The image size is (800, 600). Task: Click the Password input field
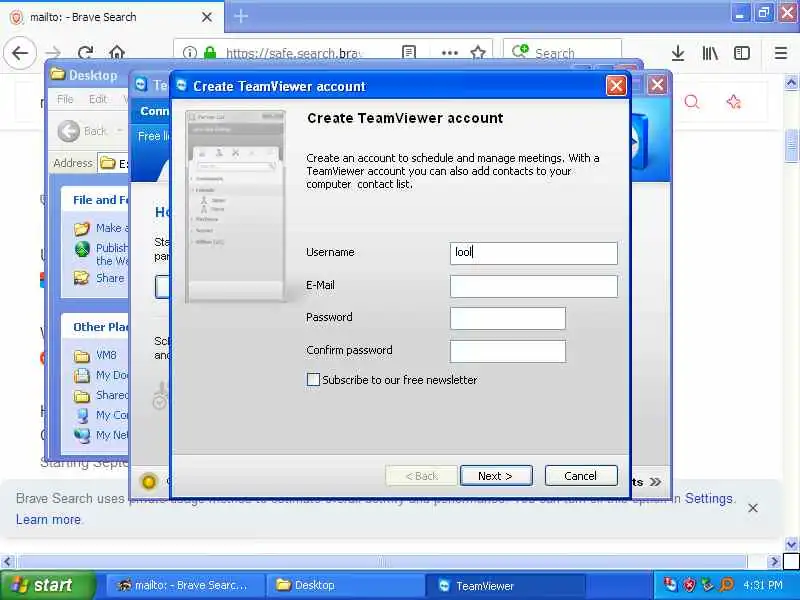click(508, 318)
